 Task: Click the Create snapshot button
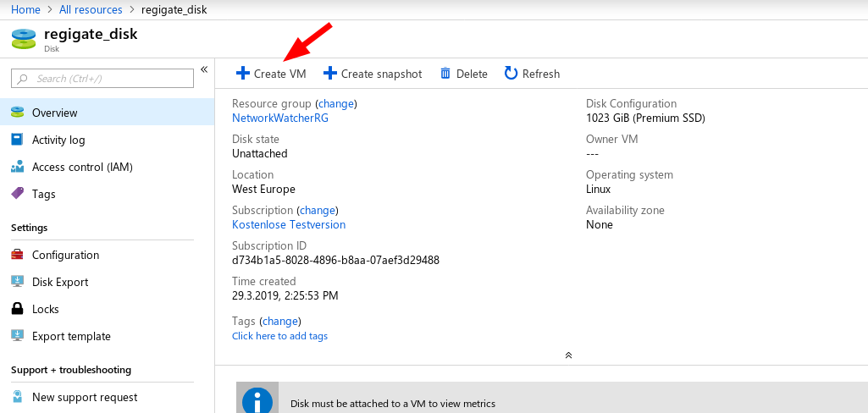click(373, 74)
